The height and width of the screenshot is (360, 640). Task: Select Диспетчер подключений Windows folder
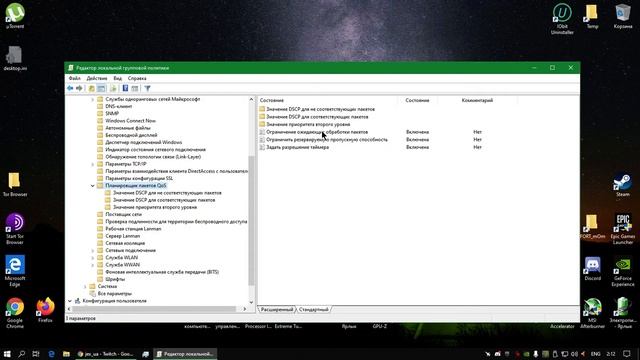coord(143,142)
